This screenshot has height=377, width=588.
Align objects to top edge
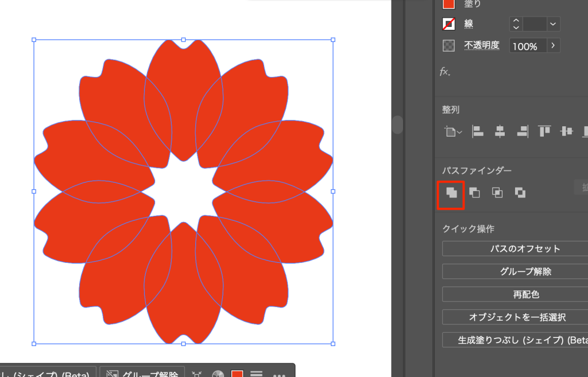point(544,131)
